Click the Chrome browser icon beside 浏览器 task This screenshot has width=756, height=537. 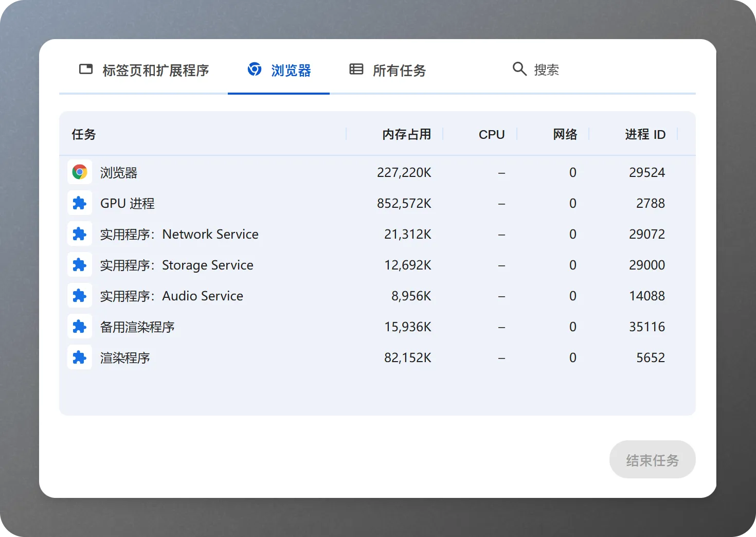80,172
